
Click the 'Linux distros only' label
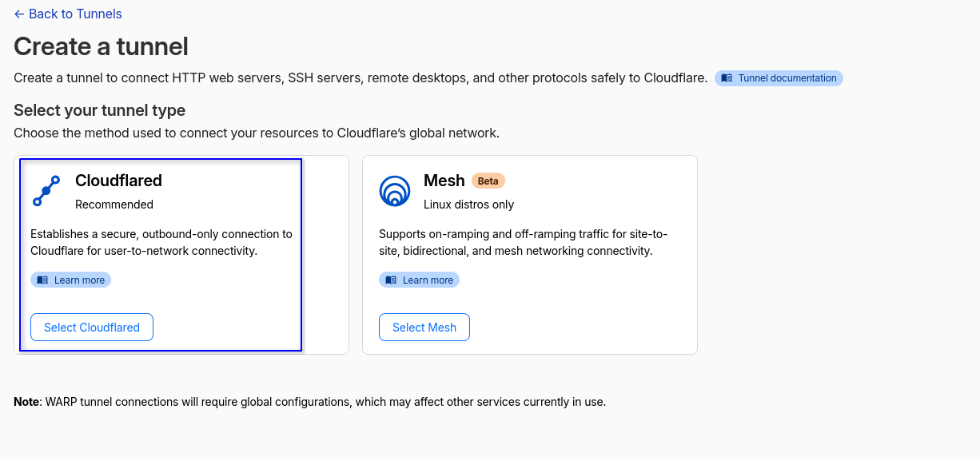pyautogui.click(x=468, y=205)
